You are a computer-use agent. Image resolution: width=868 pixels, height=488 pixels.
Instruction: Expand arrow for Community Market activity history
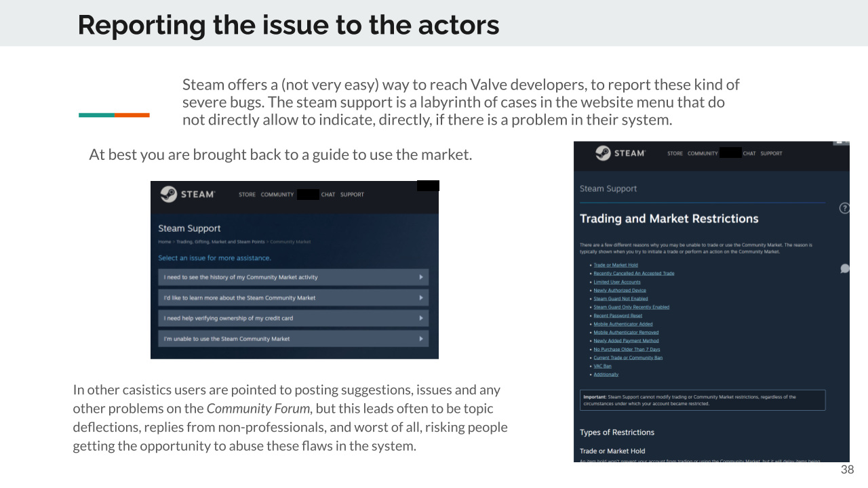click(420, 277)
